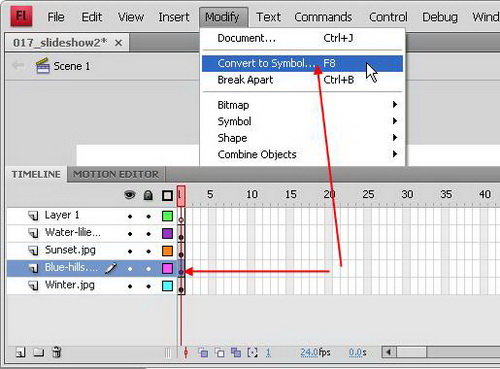500x369 pixels.
Task: Choose Convert to Symbol menu entry
Action: [303, 63]
